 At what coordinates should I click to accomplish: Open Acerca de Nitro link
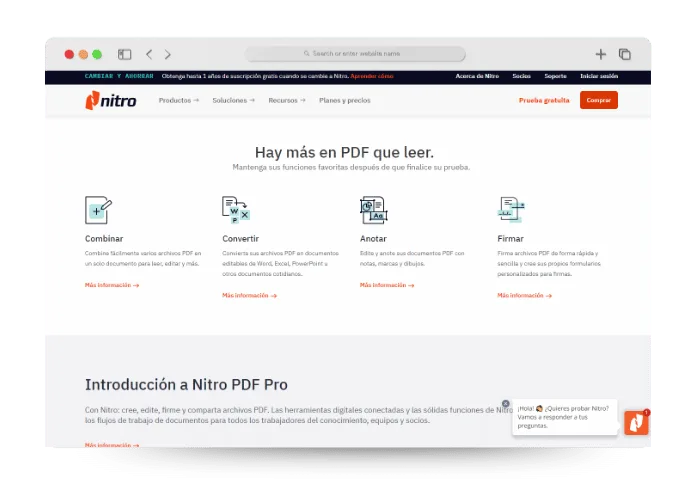pyautogui.click(x=477, y=76)
